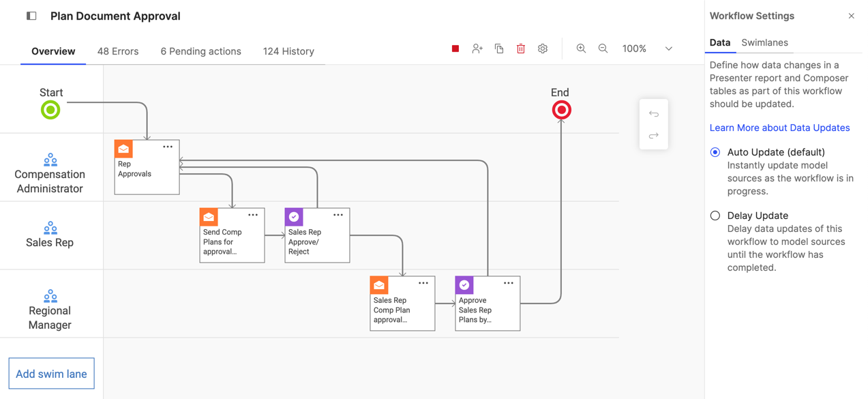Enable Auto Update for data changes

pos(715,152)
